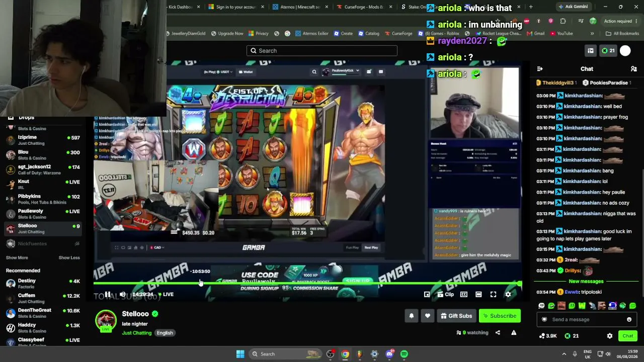Open sgt_jackson12 channel in the sidebar
The width and height of the screenshot is (644, 362).
(43, 169)
